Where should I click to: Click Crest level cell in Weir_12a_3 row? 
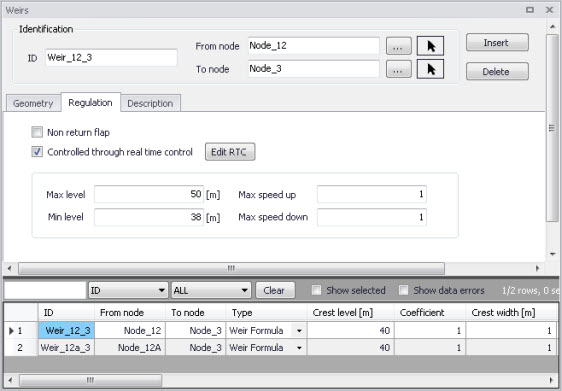click(x=351, y=347)
